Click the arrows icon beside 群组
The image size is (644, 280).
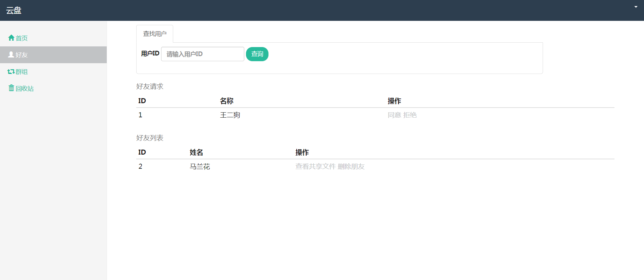pyautogui.click(x=11, y=72)
